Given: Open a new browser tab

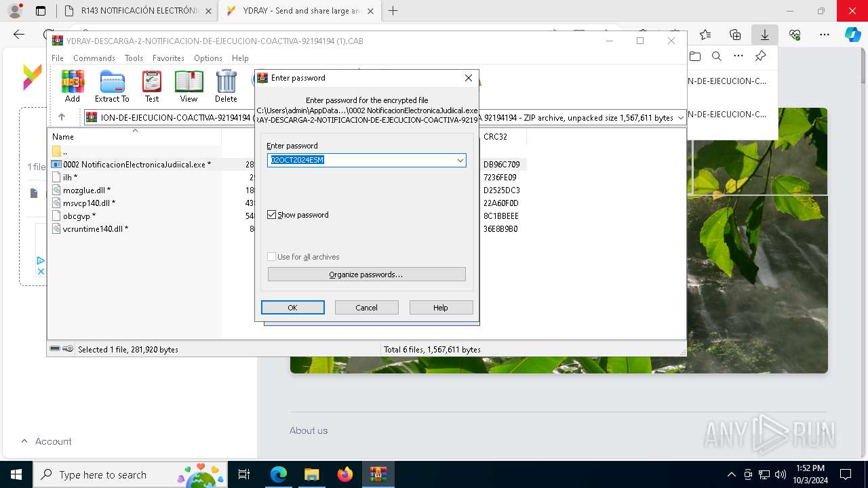Looking at the screenshot, I should tap(393, 11).
